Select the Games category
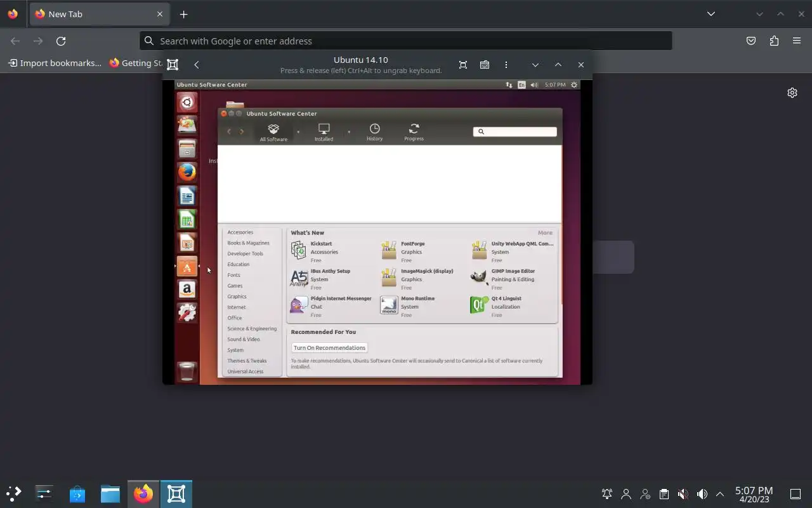 (235, 286)
